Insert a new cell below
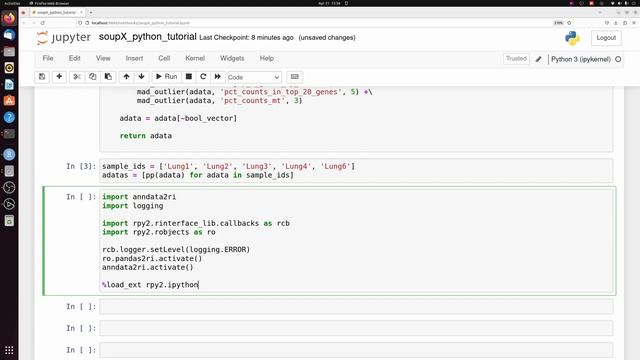 click(59, 77)
